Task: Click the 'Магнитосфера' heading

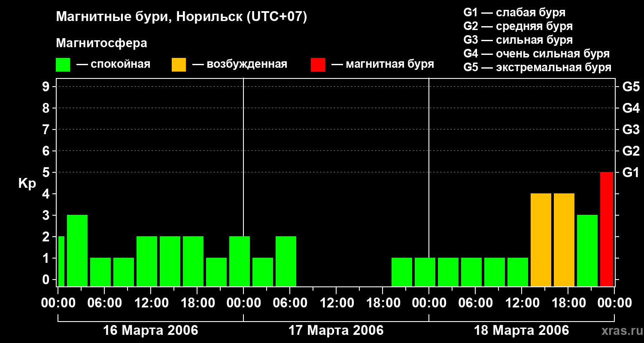Action: point(101,43)
